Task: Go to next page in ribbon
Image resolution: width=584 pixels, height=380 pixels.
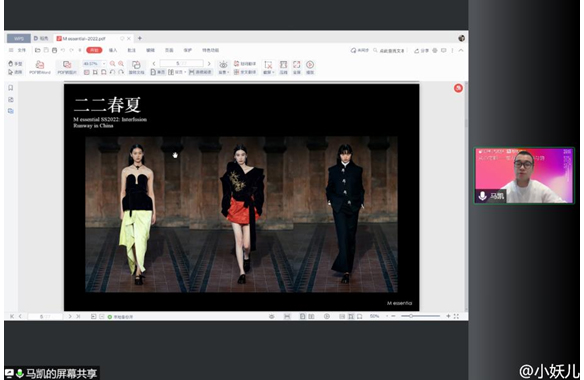Action: (209, 64)
